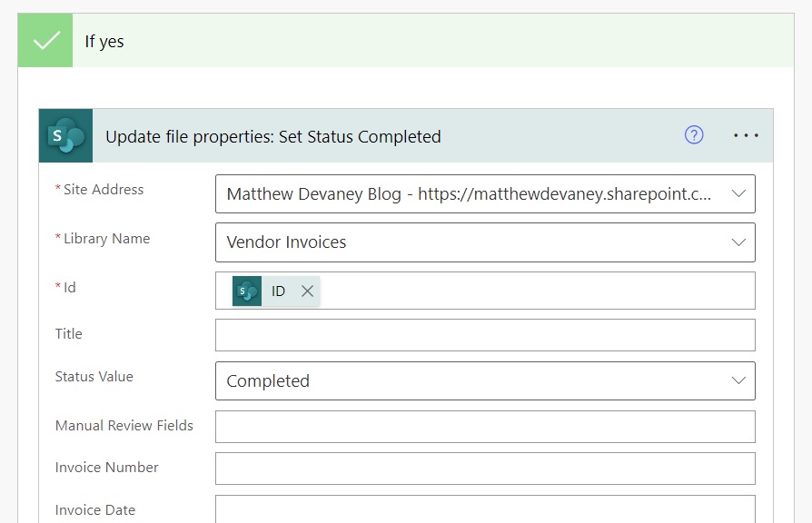This screenshot has width=812, height=523.
Task: Click the green checkmark on the If yes branch
Action: pyautogui.click(x=45, y=40)
